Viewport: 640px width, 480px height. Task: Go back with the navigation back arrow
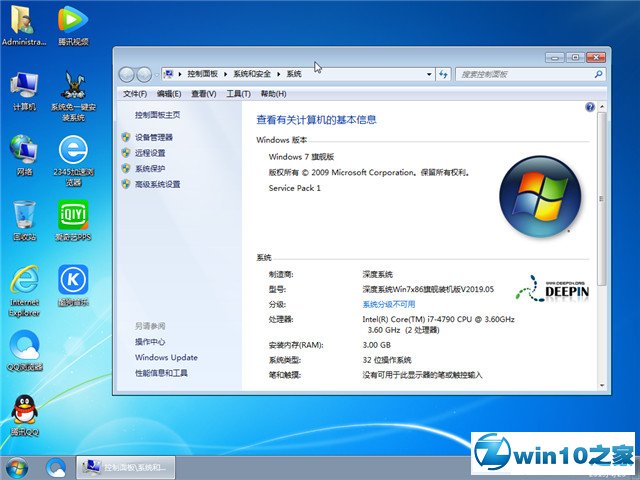[x=127, y=74]
